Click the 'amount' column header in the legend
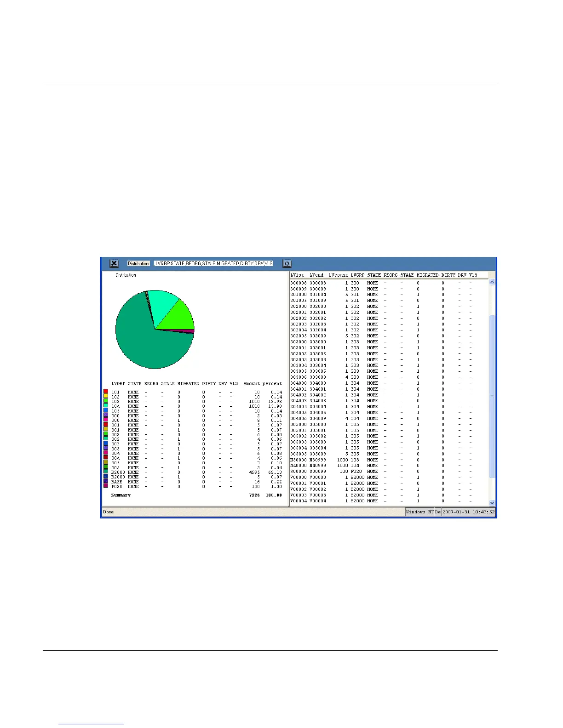This screenshot has width=563, height=728. 252,383
